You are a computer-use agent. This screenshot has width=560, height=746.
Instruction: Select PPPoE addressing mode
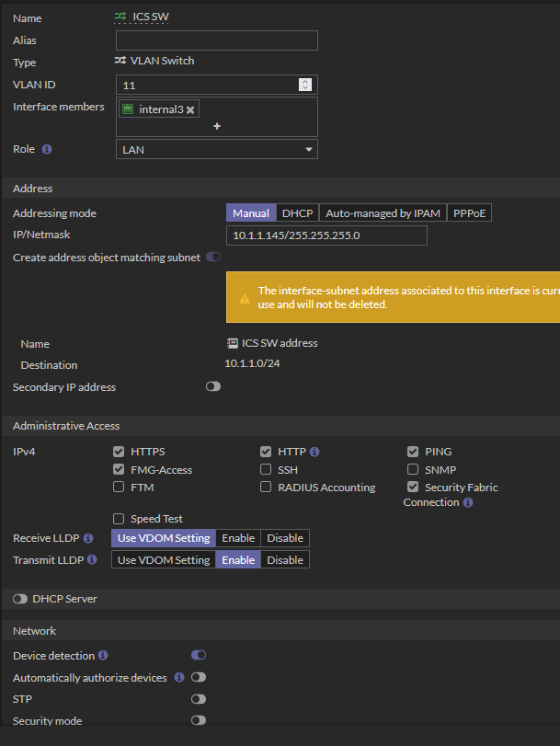[x=469, y=213]
